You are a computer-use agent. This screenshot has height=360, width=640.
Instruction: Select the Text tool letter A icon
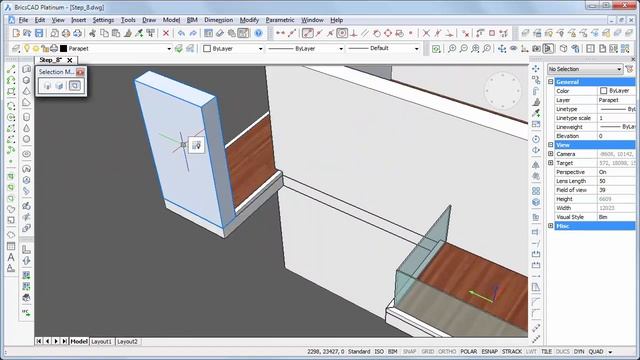click(x=11, y=257)
